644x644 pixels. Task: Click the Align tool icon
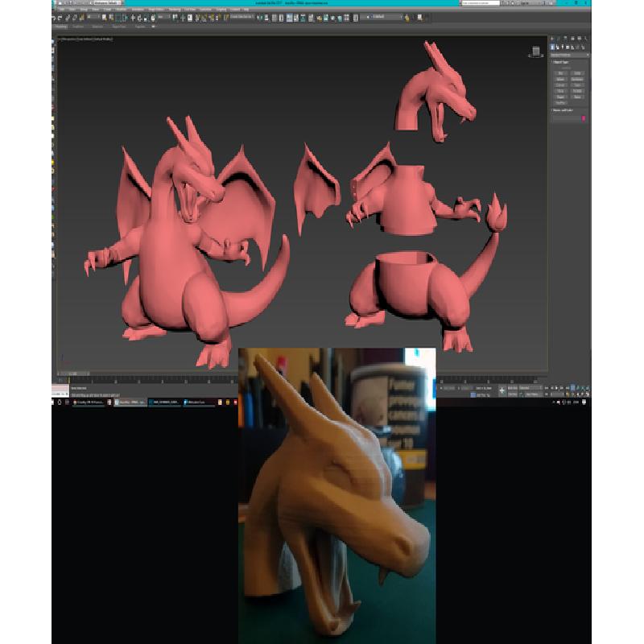(x=266, y=18)
